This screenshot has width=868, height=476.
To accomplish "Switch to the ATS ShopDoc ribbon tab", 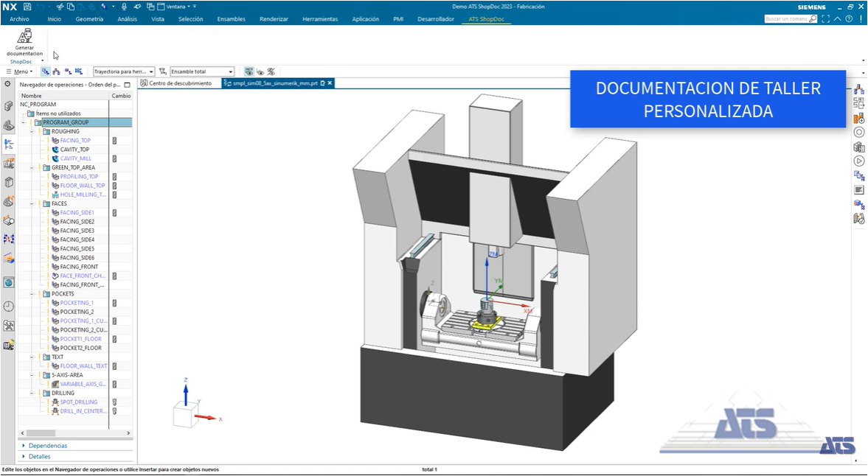I will click(486, 19).
